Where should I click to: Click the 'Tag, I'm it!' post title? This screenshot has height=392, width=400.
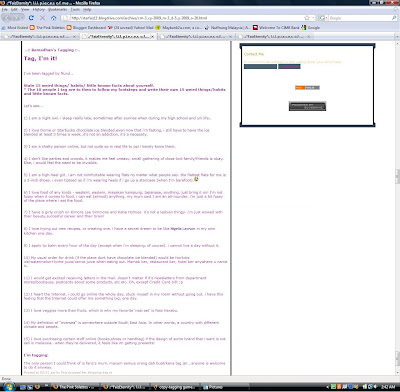tap(41, 58)
